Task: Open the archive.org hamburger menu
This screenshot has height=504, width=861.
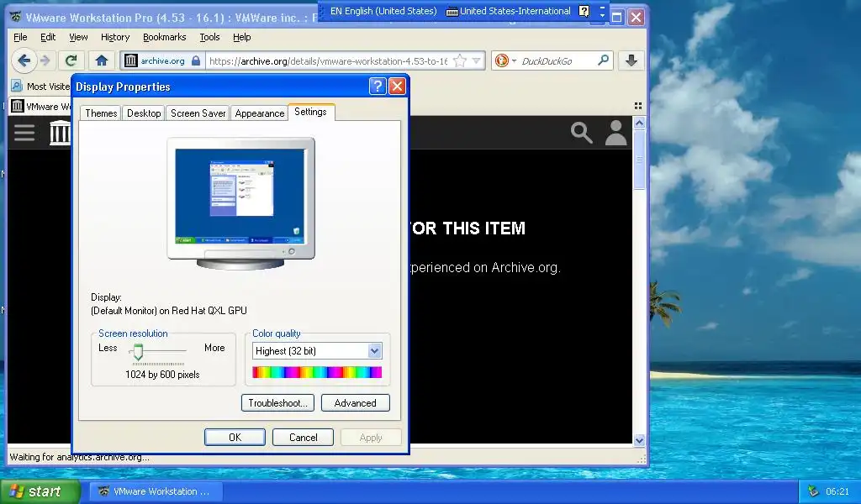Action: pyautogui.click(x=24, y=132)
